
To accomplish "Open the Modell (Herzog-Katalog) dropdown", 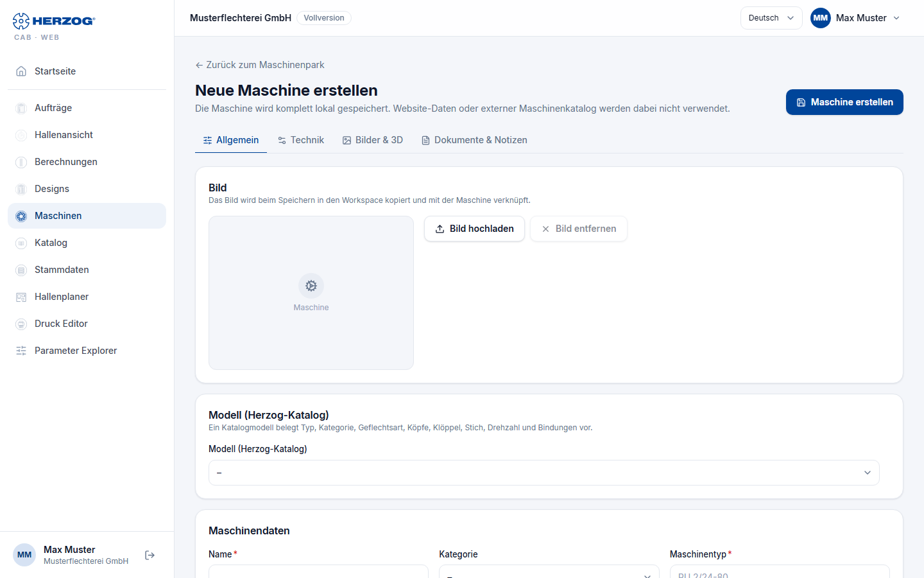I will pyautogui.click(x=544, y=473).
